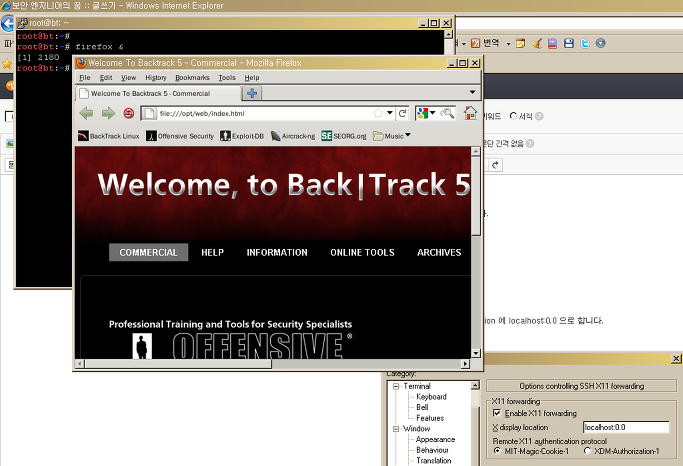Click the Firefox forward arrow button
The width and height of the screenshot is (683, 466).
click(108, 114)
